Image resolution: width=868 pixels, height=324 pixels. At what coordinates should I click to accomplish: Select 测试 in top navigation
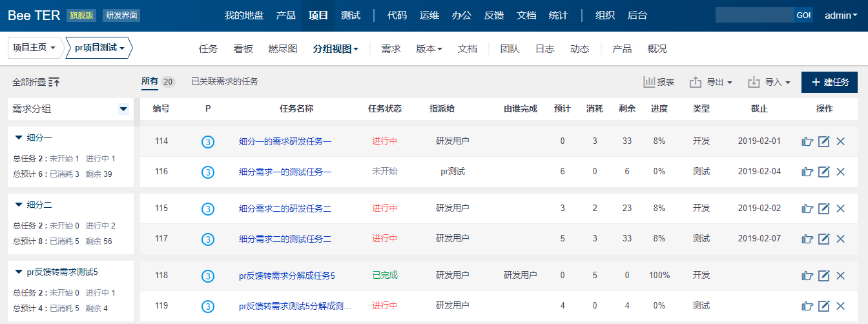click(351, 15)
